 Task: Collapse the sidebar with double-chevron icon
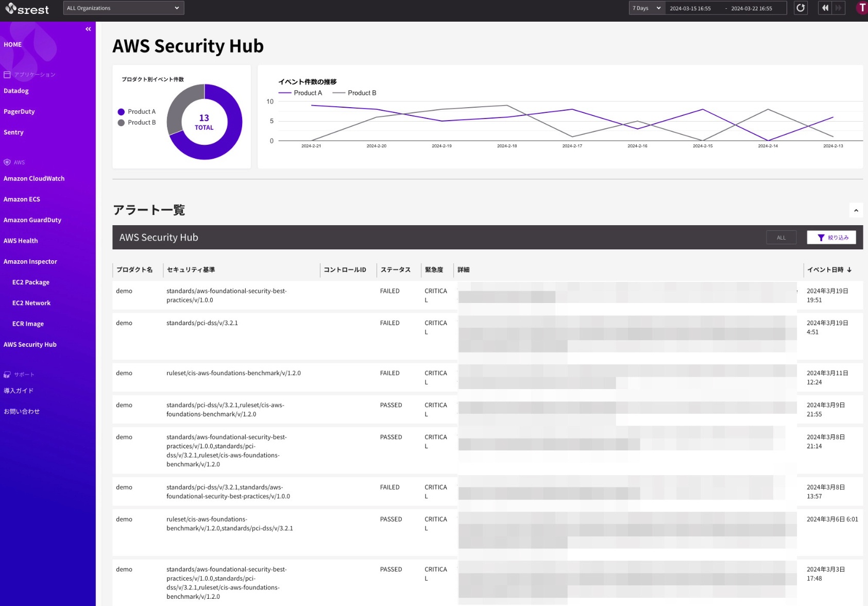(88, 29)
